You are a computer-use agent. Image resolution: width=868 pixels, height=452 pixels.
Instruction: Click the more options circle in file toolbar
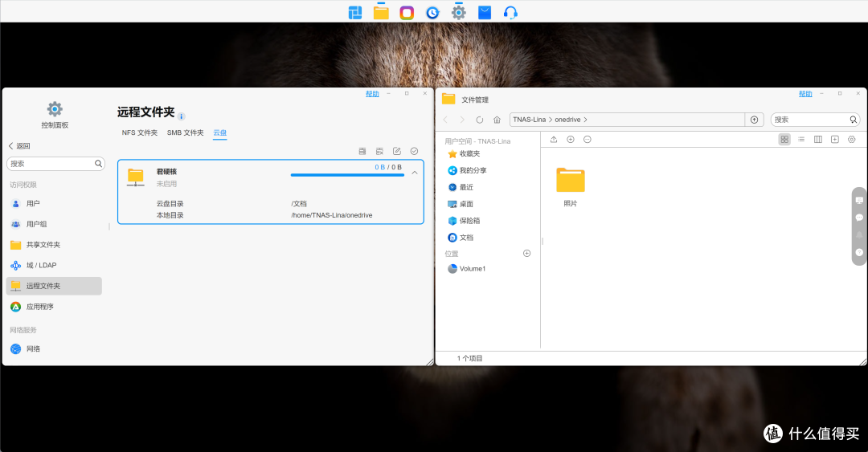point(588,140)
